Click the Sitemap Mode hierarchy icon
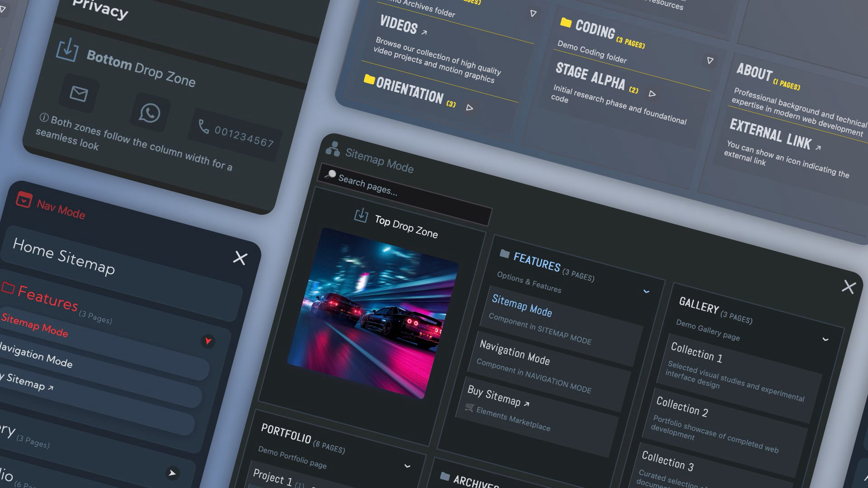This screenshot has width=868, height=488. coord(333,149)
